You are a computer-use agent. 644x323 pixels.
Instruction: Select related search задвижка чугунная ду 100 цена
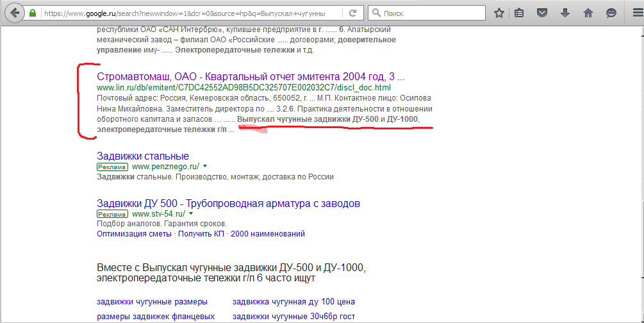click(293, 302)
